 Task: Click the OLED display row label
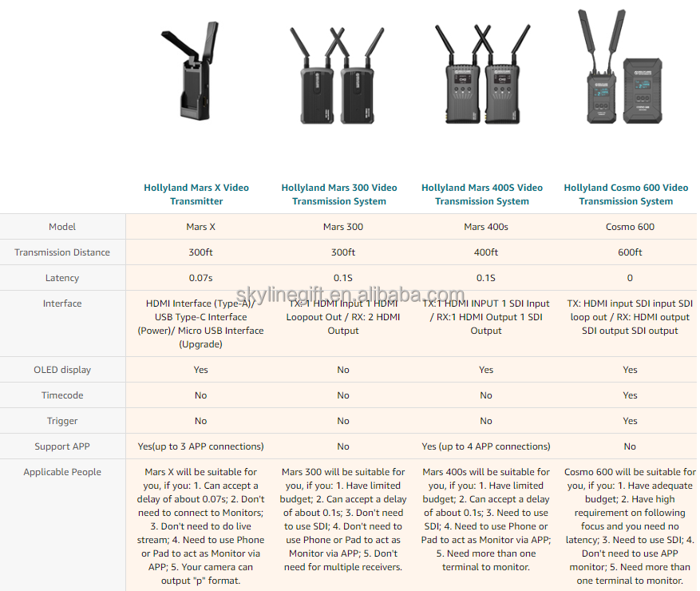click(x=62, y=370)
